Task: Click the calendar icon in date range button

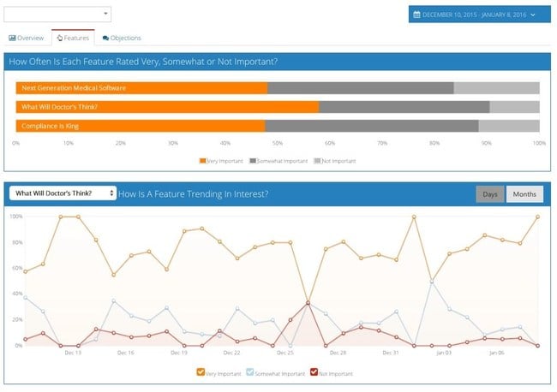Action: click(x=416, y=15)
